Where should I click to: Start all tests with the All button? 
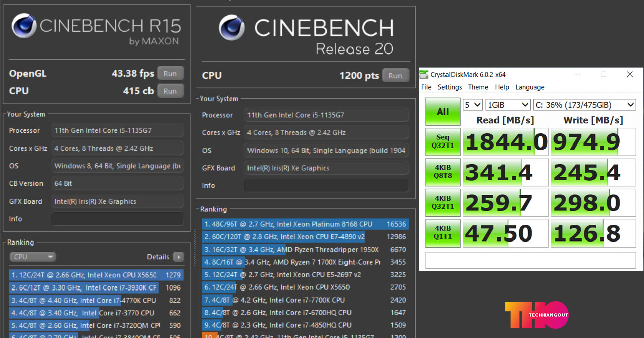tap(443, 112)
